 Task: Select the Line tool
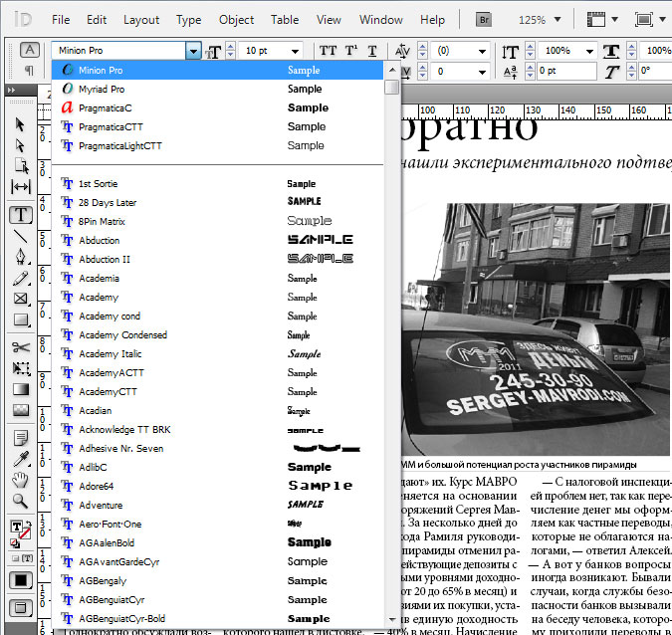(x=21, y=236)
